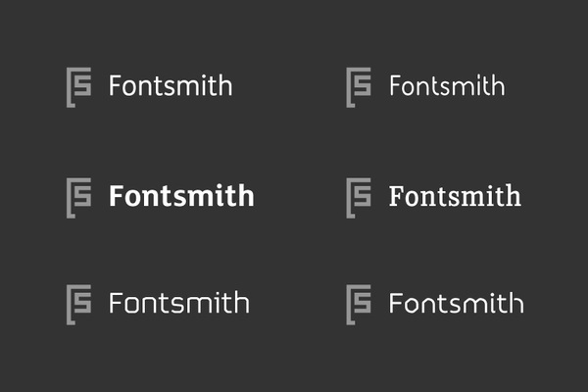Click the Fontsmith wordmark below the bold one
This screenshot has height=392, width=588.
click(x=178, y=303)
